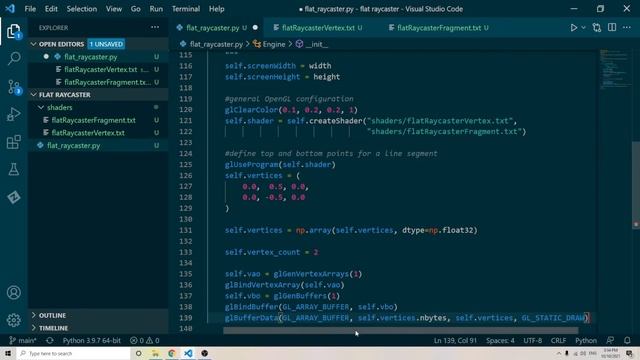This screenshot has width=640, height=360.
Task: Select Python 3.9.7 64-bit interpreter
Action: coord(92,340)
